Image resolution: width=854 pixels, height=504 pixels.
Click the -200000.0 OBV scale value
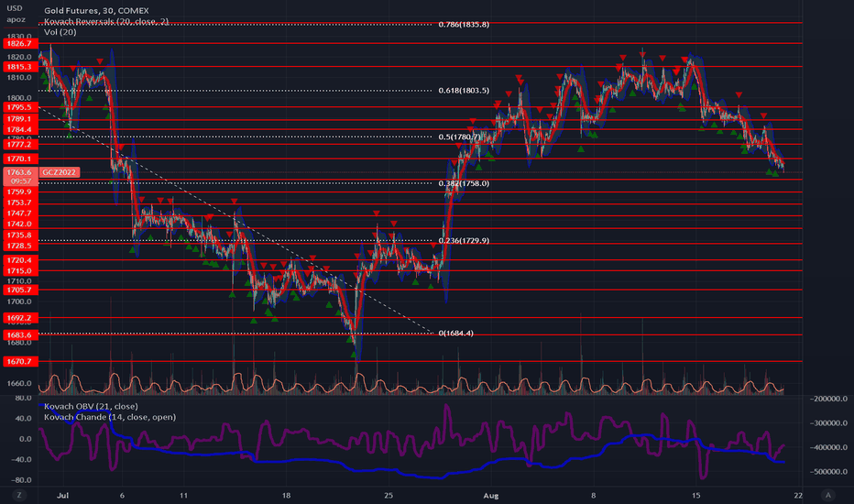[x=828, y=399]
